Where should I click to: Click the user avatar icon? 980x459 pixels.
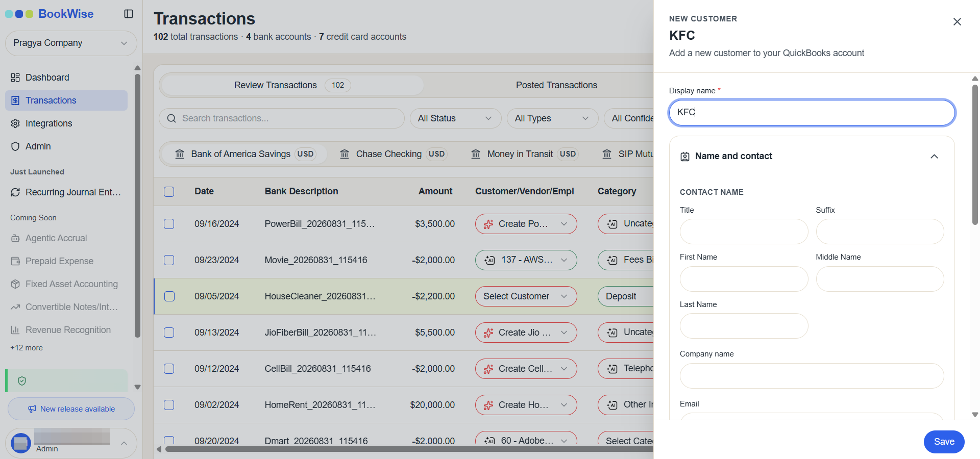(21, 443)
